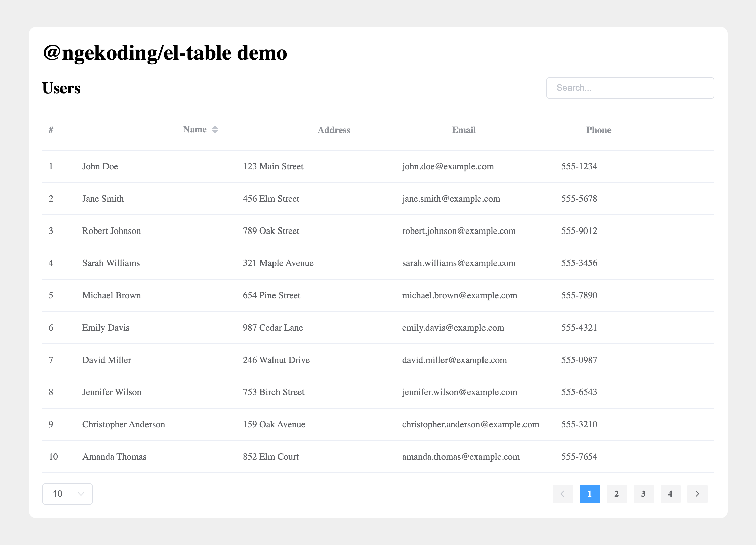
Task: Jump to page 4
Action: pyautogui.click(x=670, y=494)
